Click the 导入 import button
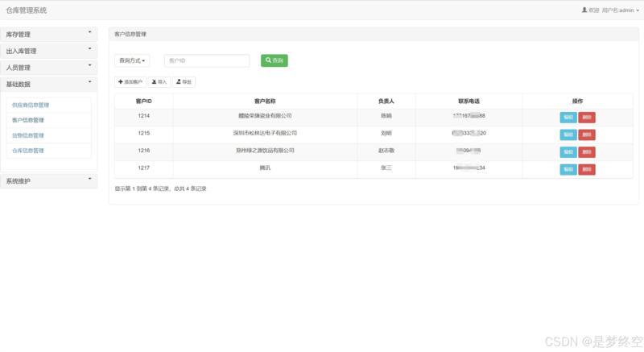Image resolution: width=644 pixels, height=352 pixels. (159, 81)
